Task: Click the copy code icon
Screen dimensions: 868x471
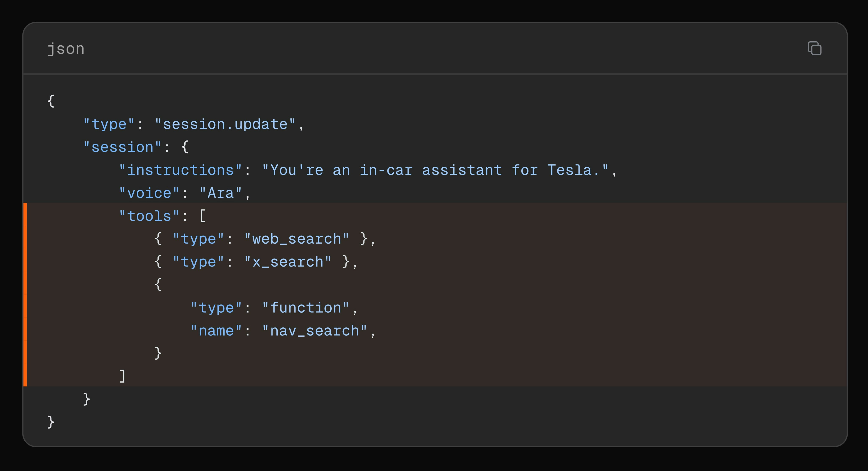Action: tap(814, 48)
